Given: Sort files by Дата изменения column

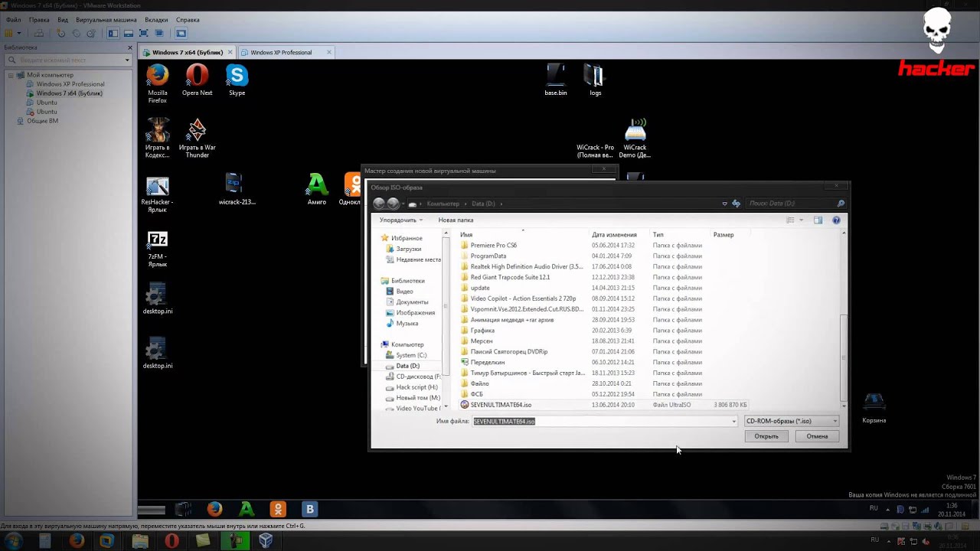Looking at the screenshot, I should 614,235.
